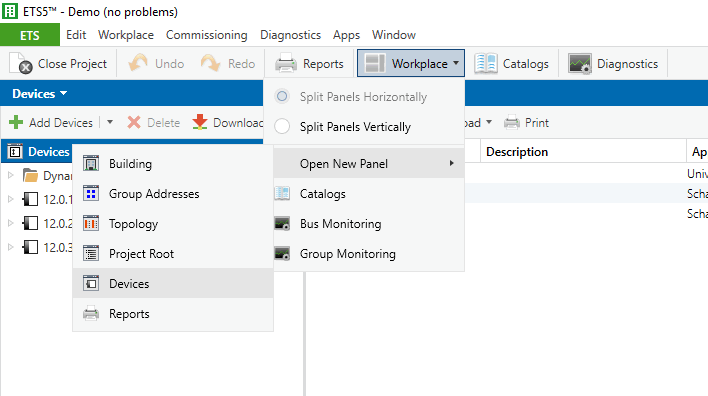Open the Add Devices dropdown arrow
Viewport: 708px width, 396px height.
click(110, 122)
